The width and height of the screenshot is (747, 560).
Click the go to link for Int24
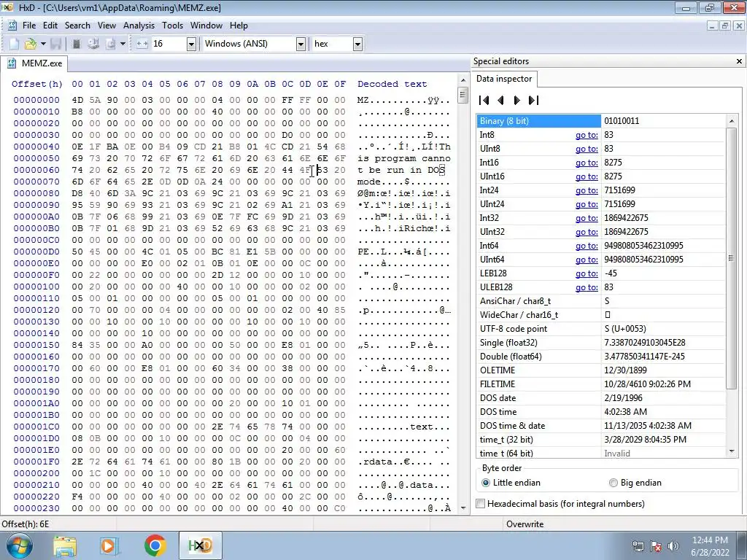coord(587,190)
